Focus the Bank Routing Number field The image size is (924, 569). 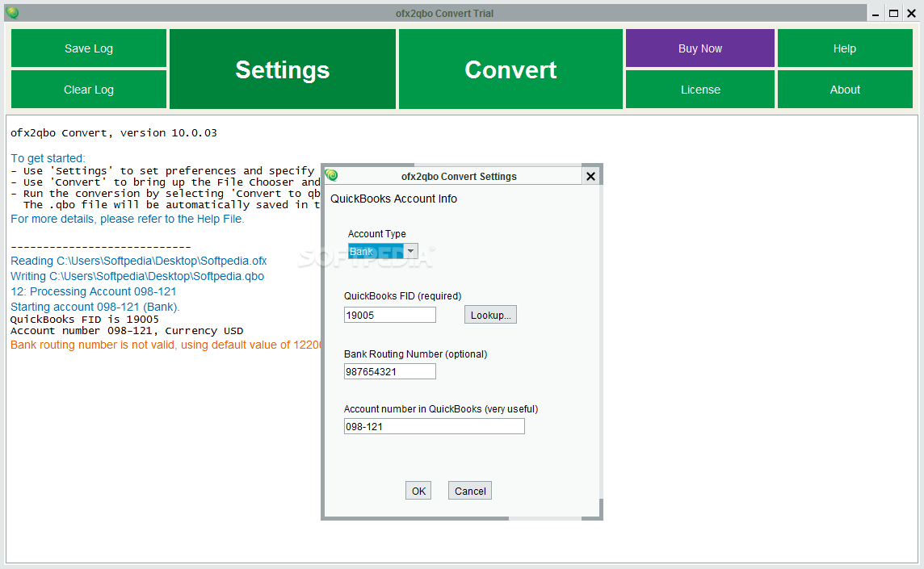tap(389, 372)
